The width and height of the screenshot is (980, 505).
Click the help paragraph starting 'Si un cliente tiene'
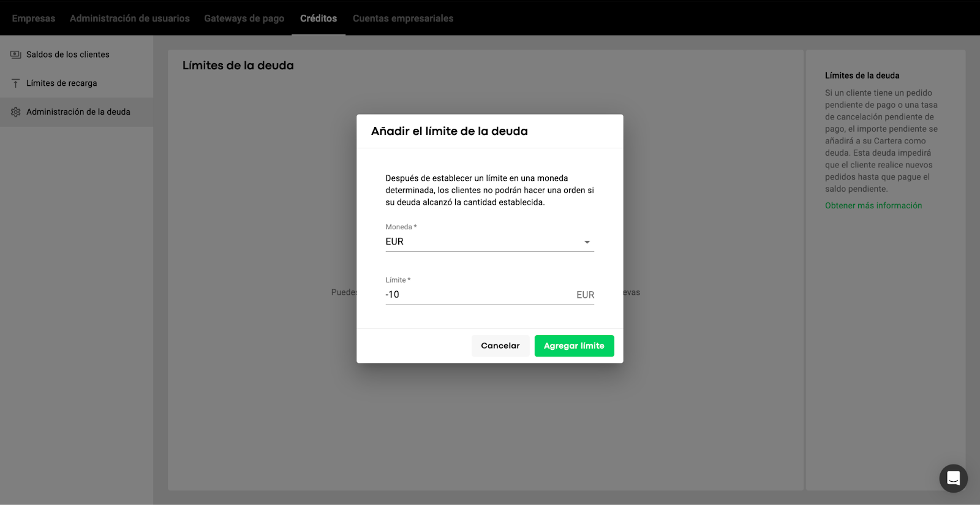(881, 141)
